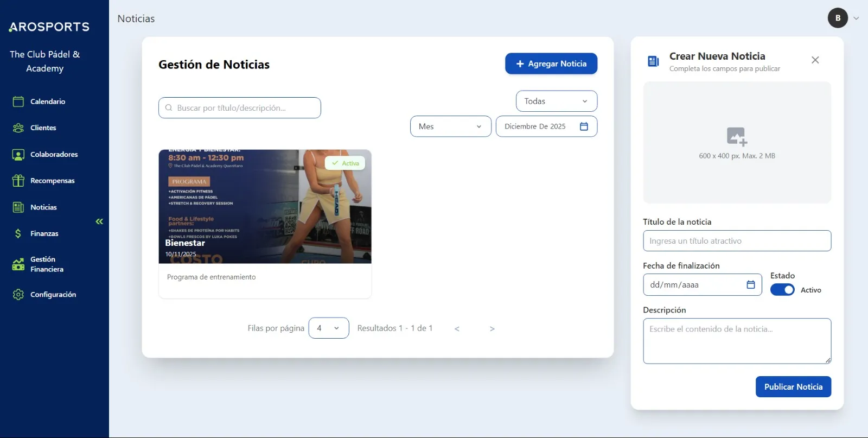This screenshot has width=868, height=438.
Task: Click The Club Pádel & Academy title
Action: [x=45, y=61]
